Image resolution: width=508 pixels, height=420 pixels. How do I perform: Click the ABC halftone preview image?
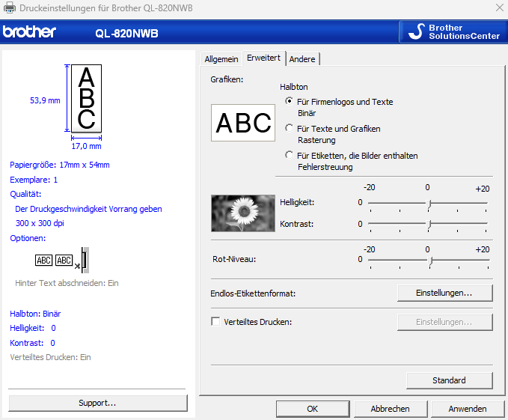click(x=243, y=123)
